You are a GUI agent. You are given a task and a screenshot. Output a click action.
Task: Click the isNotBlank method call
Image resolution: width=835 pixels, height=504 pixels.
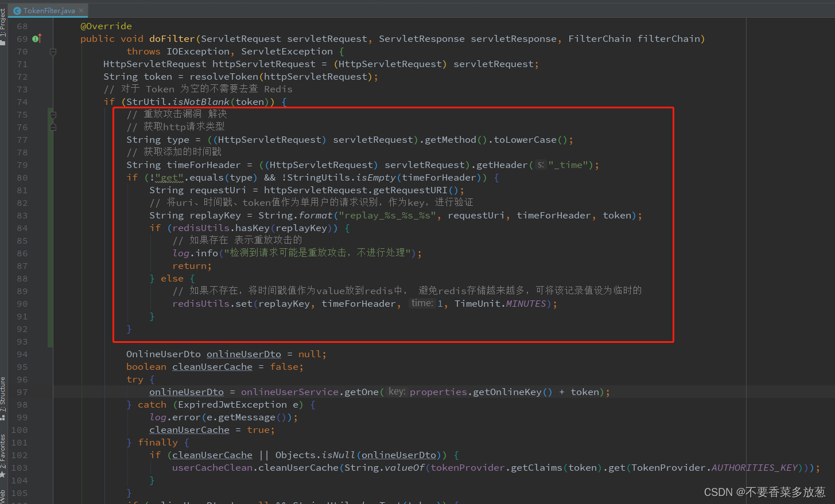tap(201, 102)
